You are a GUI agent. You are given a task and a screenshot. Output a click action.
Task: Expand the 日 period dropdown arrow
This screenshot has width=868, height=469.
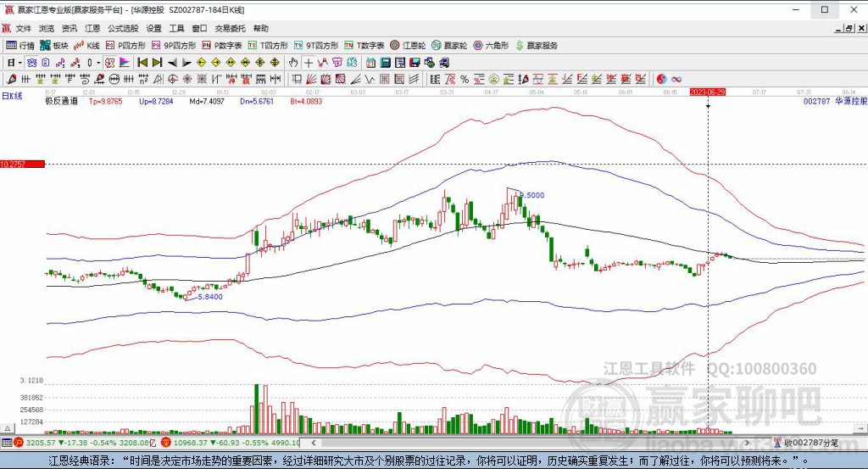click(x=19, y=63)
